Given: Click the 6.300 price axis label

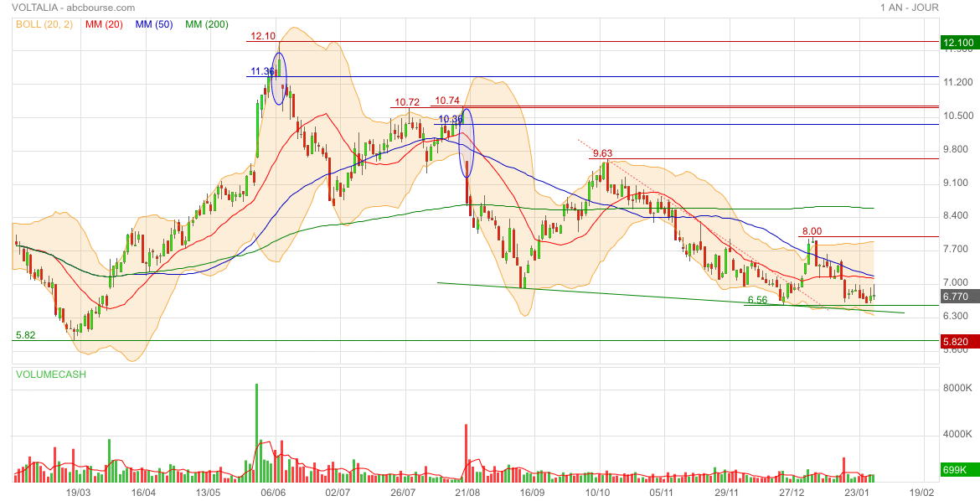Looking at the screenshot, I should [x=956, y=316].
